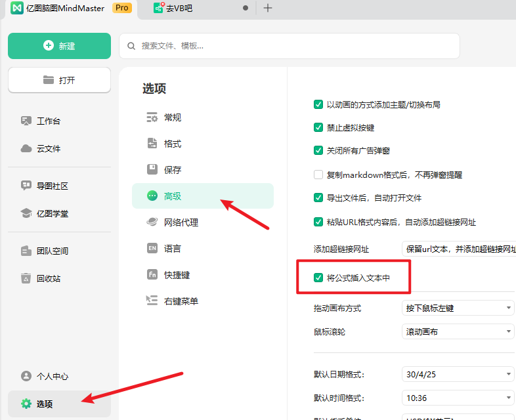
Task: Open 导图社区 in the sidebar
Action: [x=59, y=186]
